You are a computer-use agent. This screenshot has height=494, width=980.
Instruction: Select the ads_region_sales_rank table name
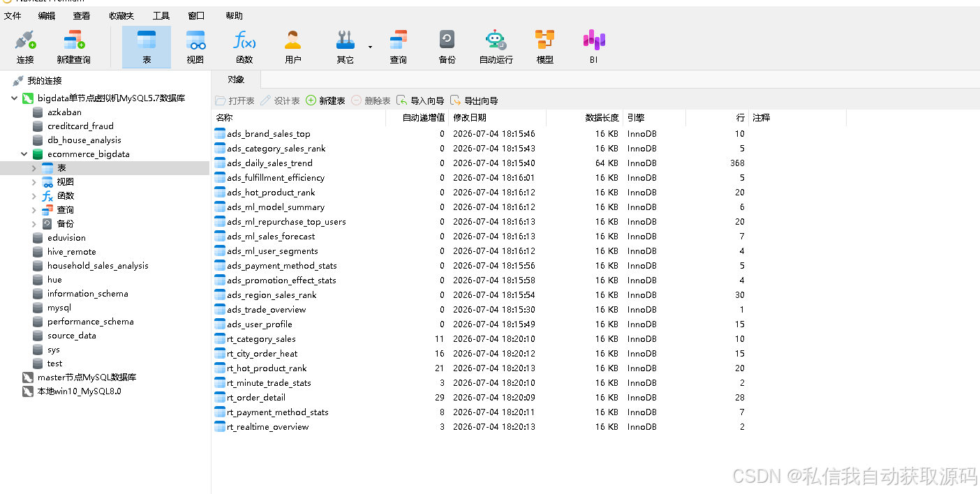(x=272, y=295)
